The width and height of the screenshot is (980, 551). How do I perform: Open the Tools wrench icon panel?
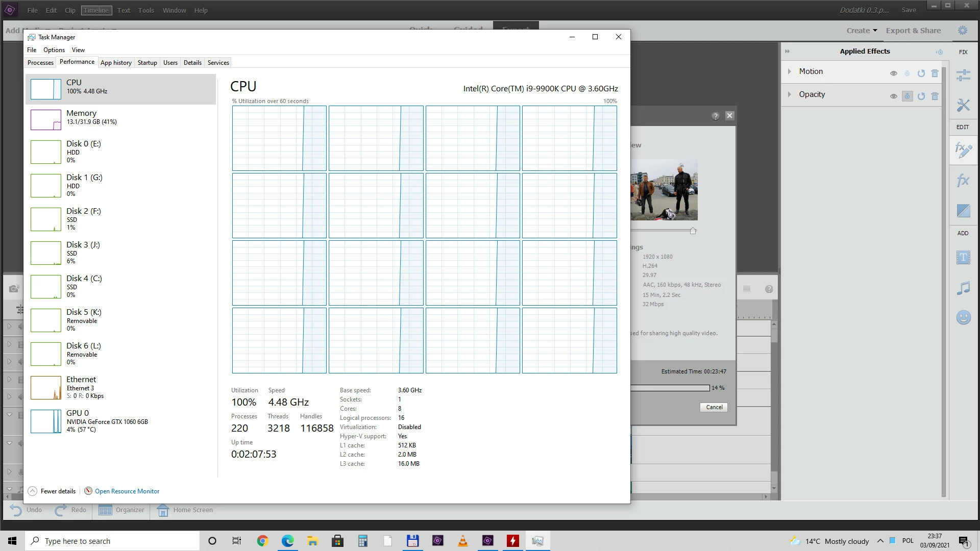(x=963, y=105)
